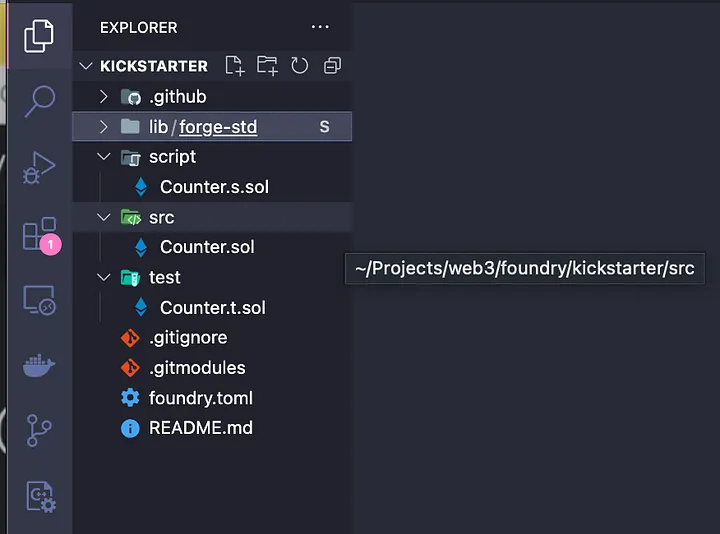Collapse all folders in Explorer
Screen dimensions: 720x534
click(332, 66)
